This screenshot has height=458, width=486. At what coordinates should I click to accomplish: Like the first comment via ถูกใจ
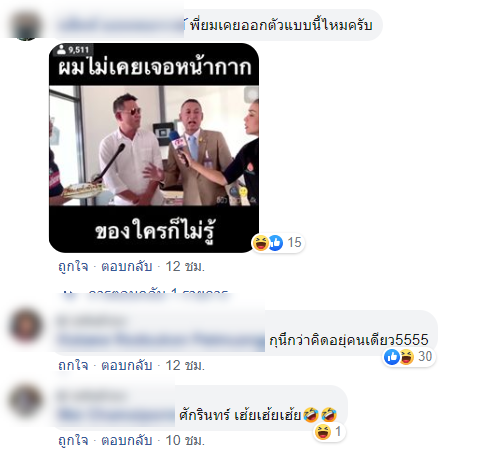73,267
